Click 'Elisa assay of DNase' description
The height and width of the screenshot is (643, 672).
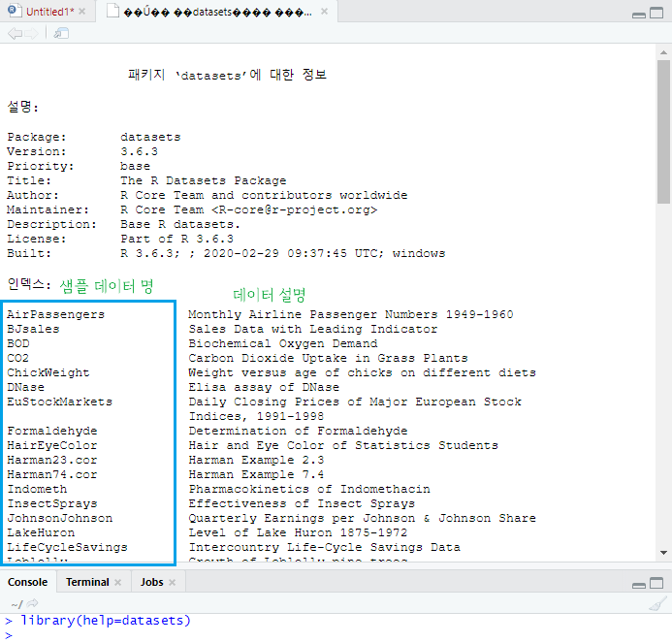click(x=264, y=388)
